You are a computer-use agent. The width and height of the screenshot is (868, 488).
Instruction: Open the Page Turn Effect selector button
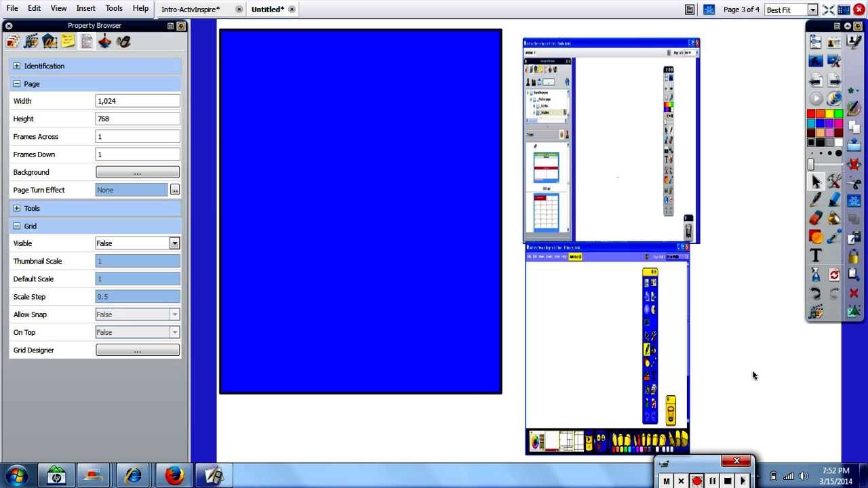[x=174, y=190]
